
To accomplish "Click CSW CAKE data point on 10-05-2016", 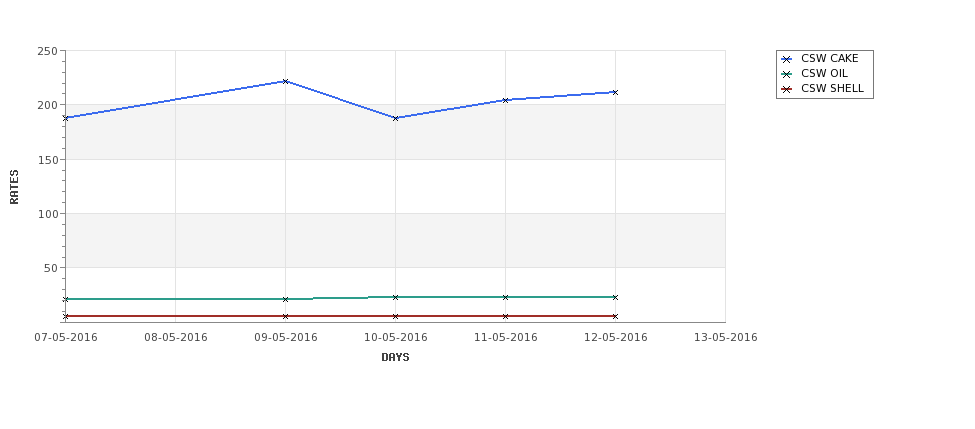I will [x=395, y=118].
